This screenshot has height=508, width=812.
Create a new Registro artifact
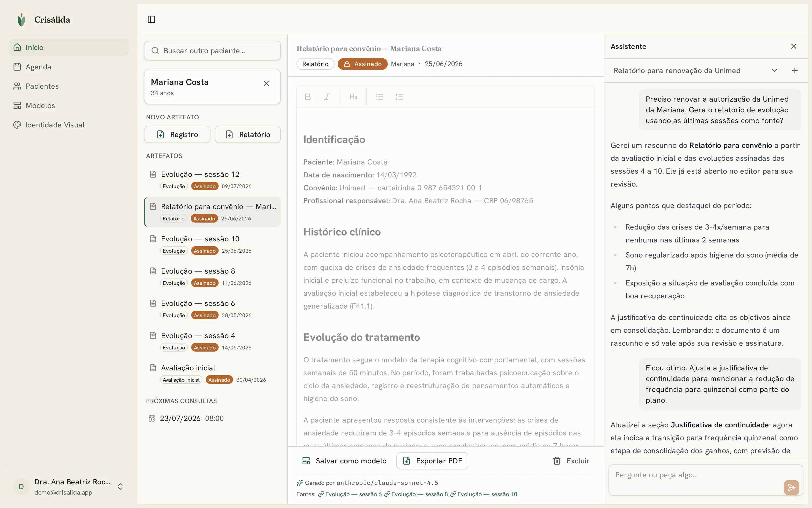coord(177,134)
